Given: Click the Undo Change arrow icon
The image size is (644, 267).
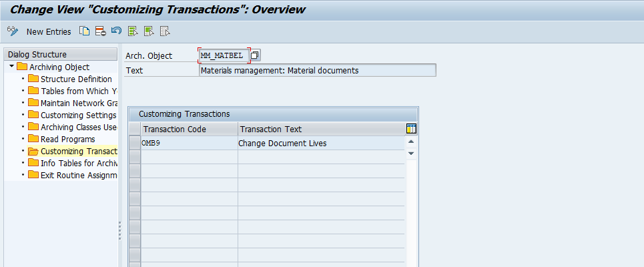Looking at the screenshot, I should pyautogui.click(x=117, y=31).
